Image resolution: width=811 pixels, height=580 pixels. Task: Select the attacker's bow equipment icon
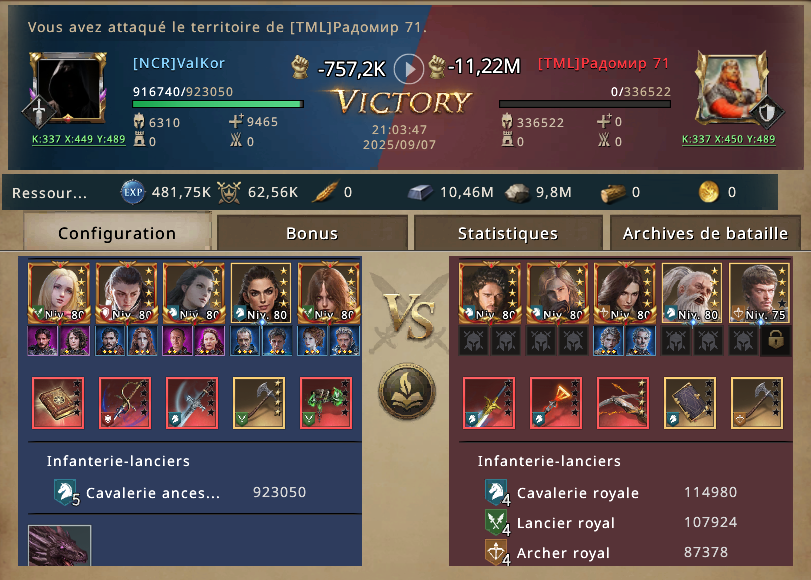[125, 403]
